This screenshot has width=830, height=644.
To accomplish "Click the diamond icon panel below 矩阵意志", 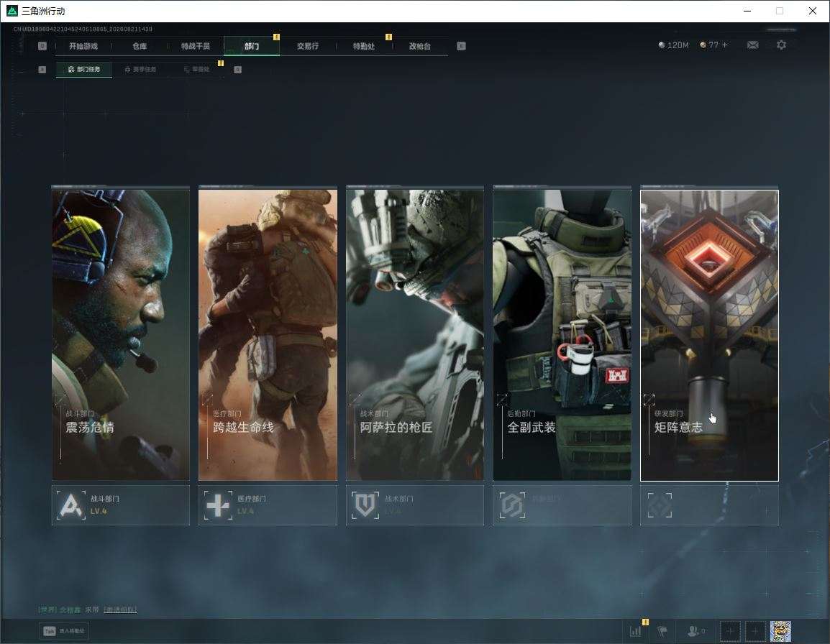I will tap(709, 505).
